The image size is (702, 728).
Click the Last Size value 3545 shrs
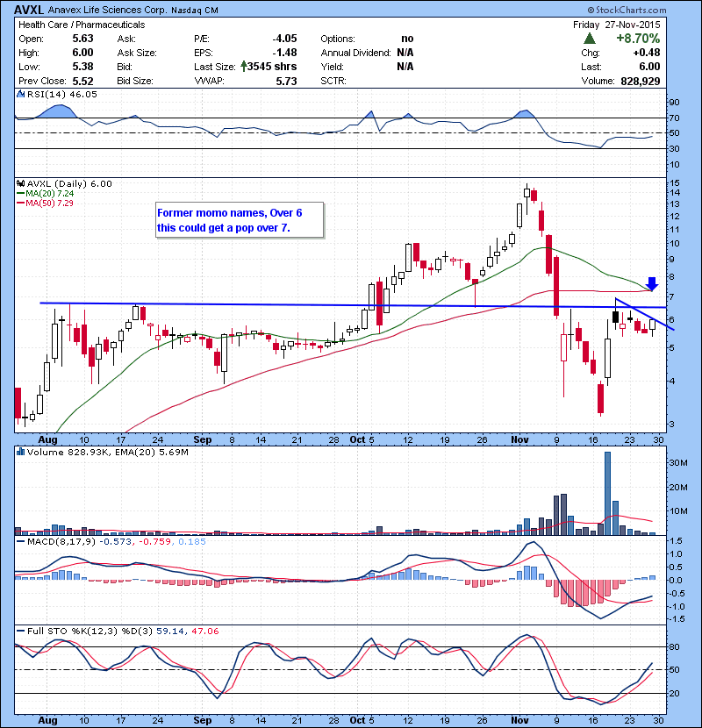pyautogui.click(x=272, y=67)
